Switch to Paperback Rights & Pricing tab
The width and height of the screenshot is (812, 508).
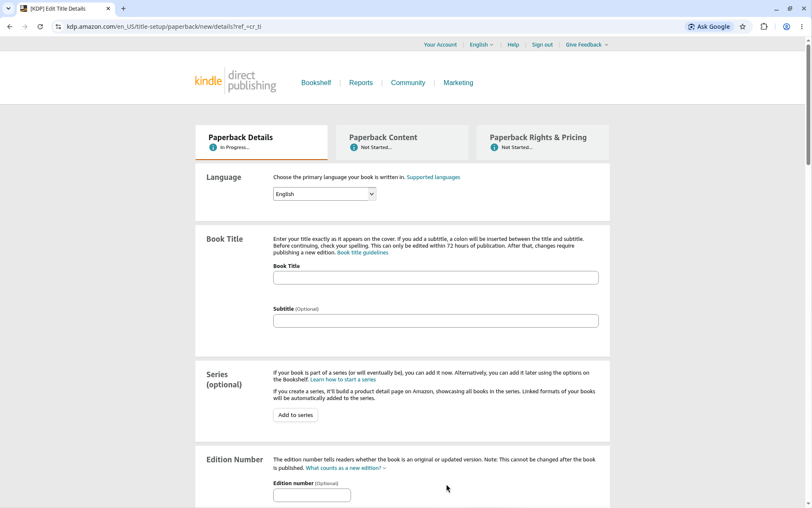(543, 142)
